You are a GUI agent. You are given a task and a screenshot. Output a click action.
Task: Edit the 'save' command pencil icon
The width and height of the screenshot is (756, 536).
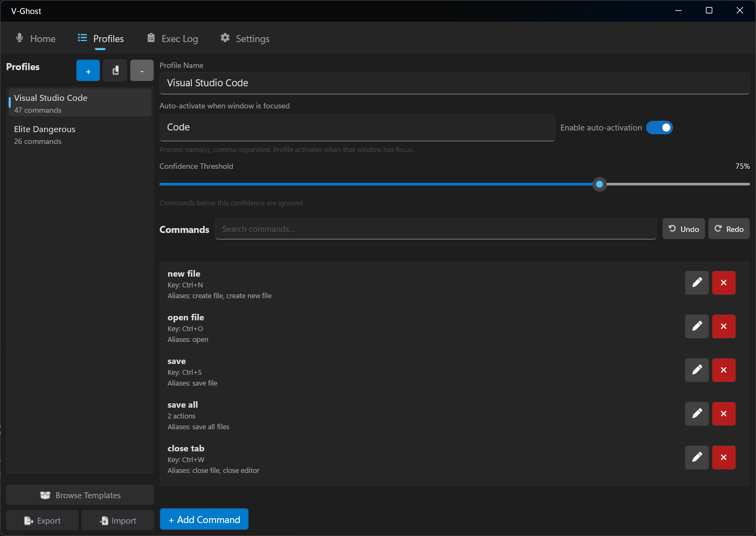click(x=697, y=370)
